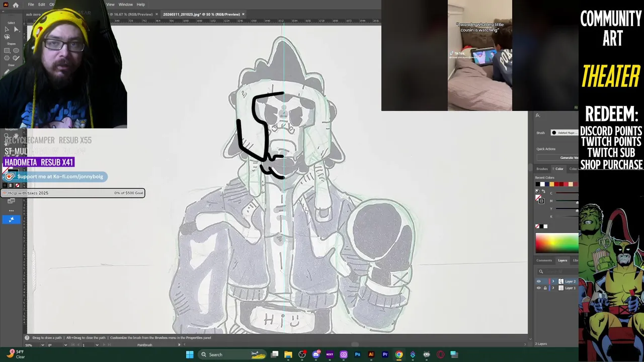Image resolution: width=644 pixels, height=362 pixels.
Task: Open the Edit Toolbar three-dots menu
Action: [x=11, y=211]
